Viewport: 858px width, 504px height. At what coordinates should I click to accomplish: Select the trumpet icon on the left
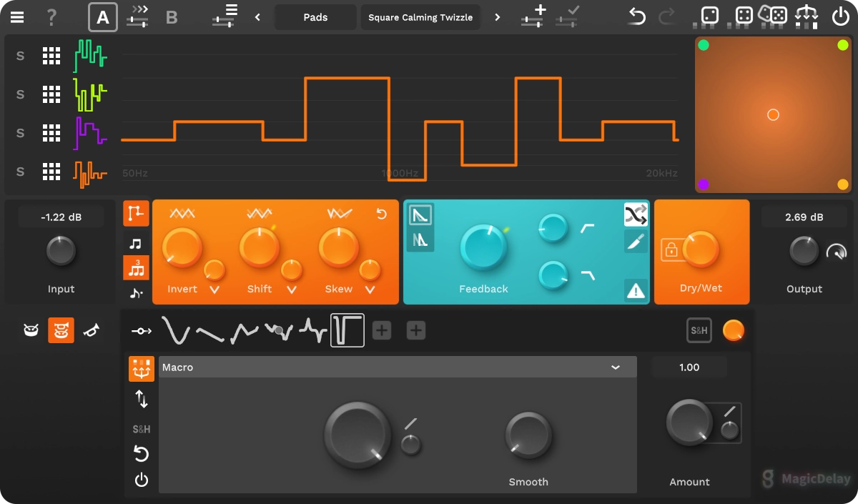pos(92,330)
